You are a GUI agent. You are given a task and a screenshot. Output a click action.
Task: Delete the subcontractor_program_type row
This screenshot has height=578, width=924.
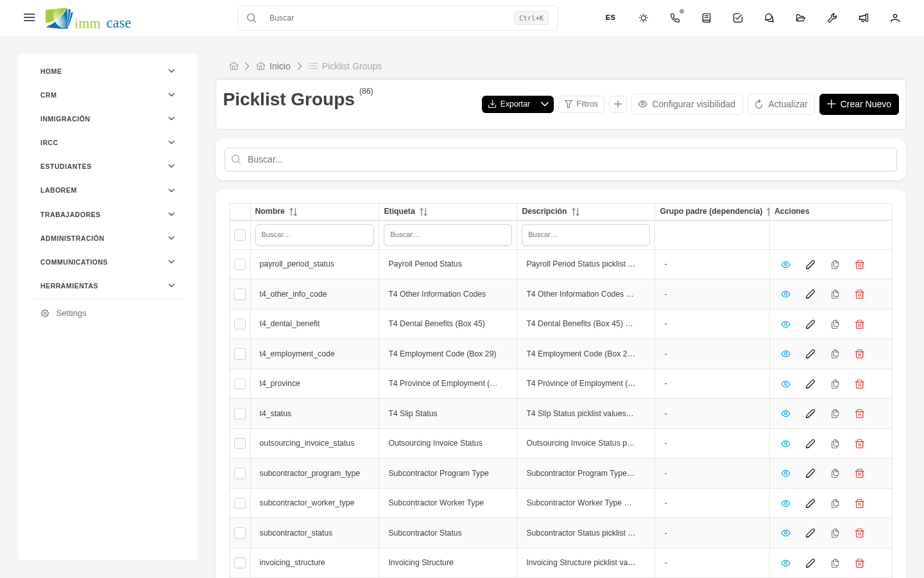coord(860,473)
